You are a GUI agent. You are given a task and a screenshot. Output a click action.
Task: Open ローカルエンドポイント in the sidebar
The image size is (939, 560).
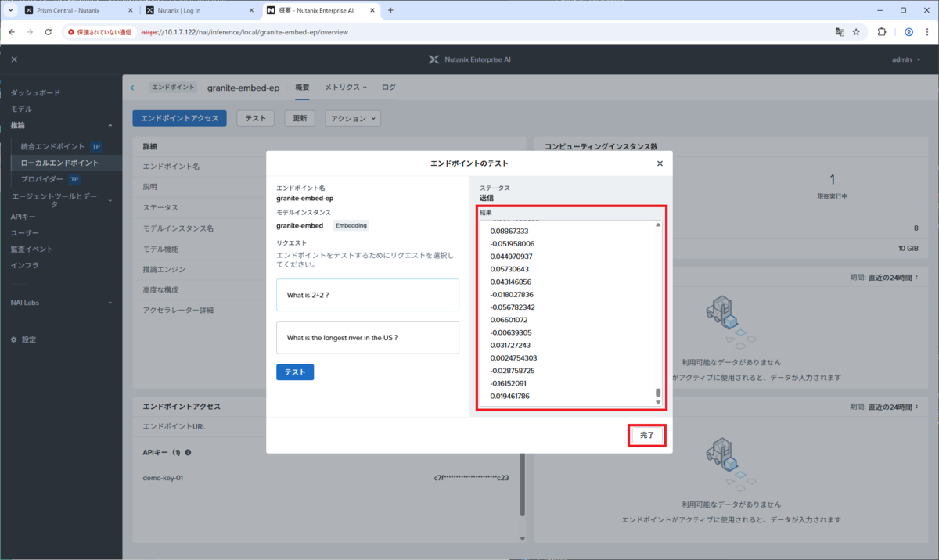[x=61, y=163]
